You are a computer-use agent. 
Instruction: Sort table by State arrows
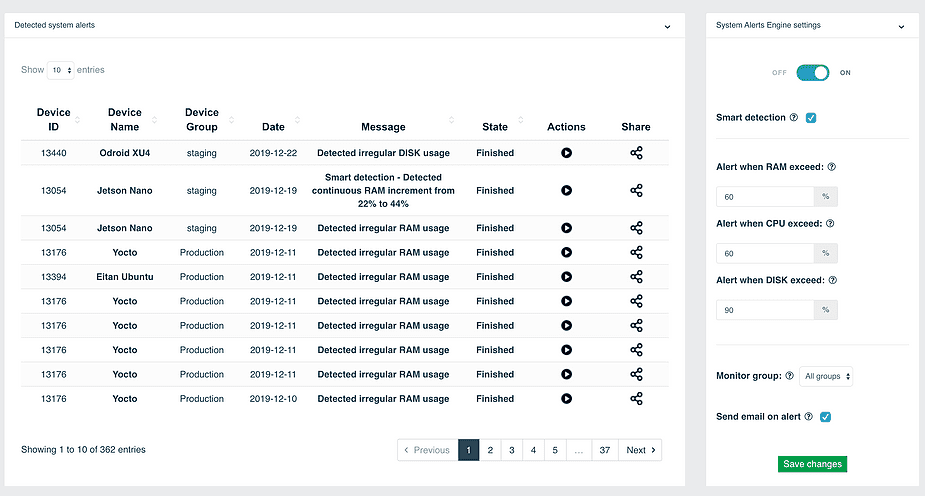521,120
